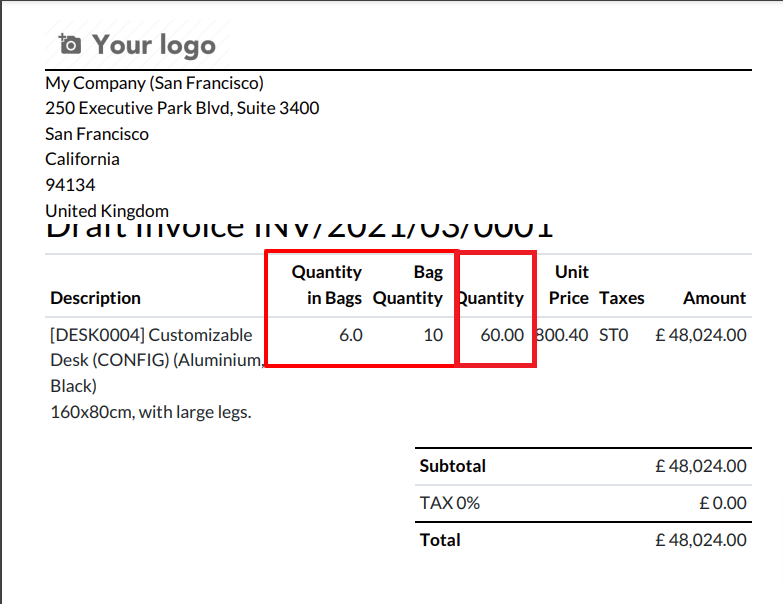Click the Your logo placeholder text
This screenshot has width=783, height=604.
pos(154,45)
